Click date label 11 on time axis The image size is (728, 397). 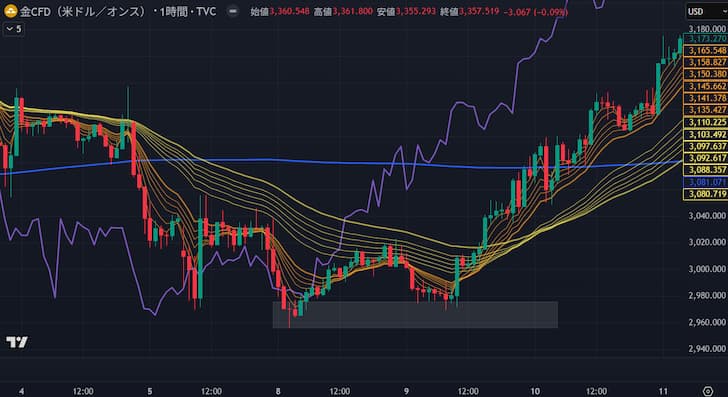coord(663,391)
